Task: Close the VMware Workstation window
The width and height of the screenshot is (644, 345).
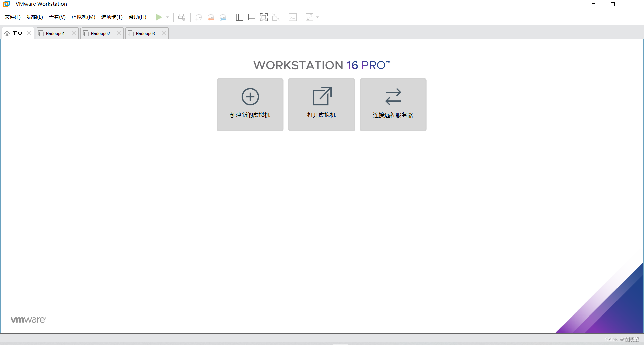Action: coord(634,4)
